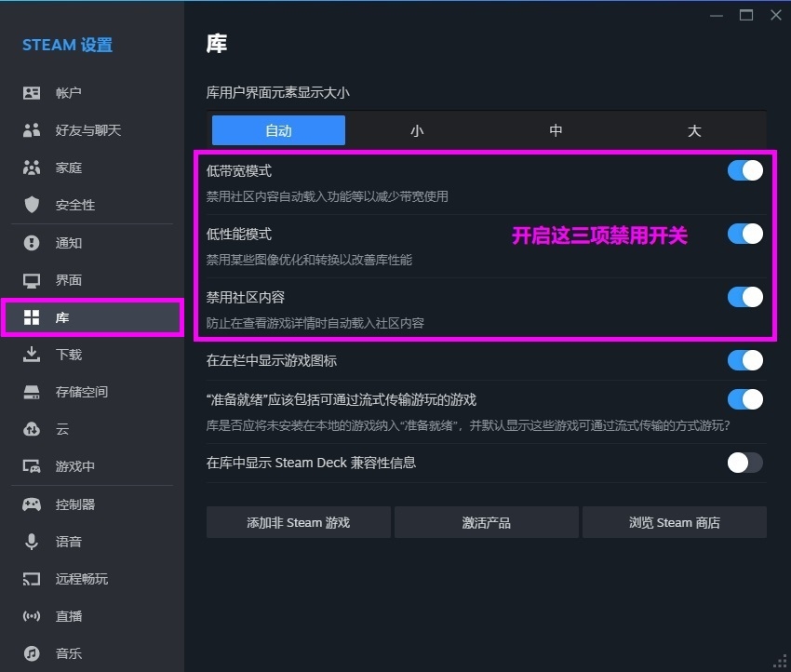Click the in-game overlay icon
791x672 pixels.
[32, 466]
